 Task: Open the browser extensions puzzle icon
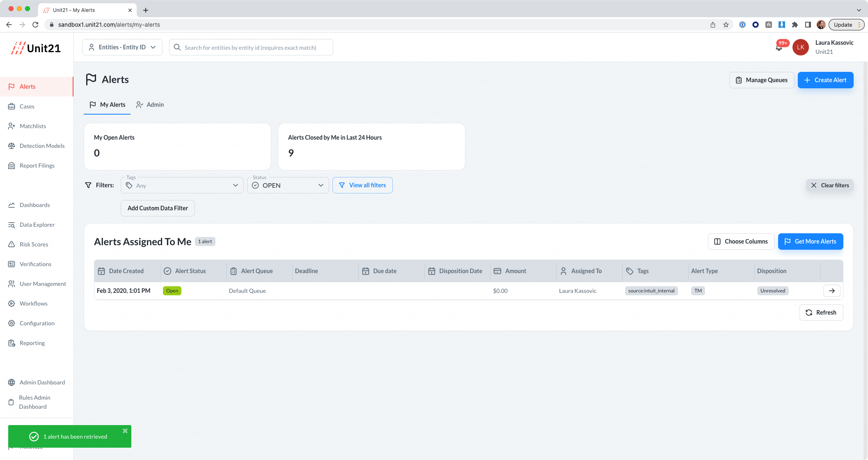pyautogui.click(x=795, y=25)
